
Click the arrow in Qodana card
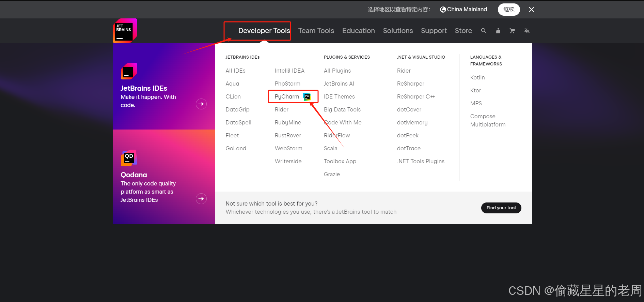tap(201, 199)
